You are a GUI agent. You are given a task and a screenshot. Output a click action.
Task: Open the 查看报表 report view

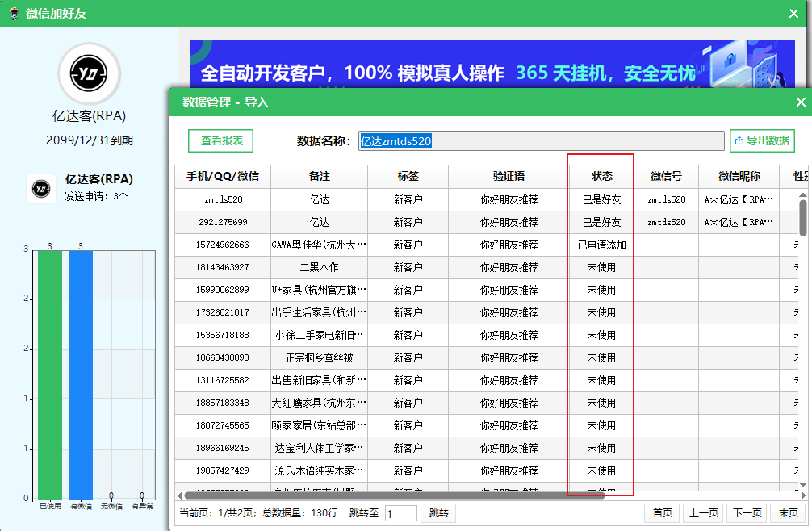point(220,140)
